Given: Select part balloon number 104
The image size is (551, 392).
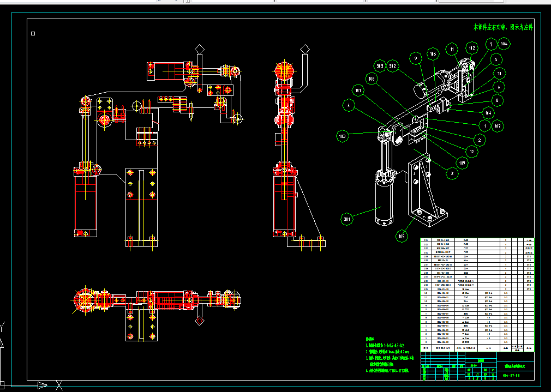Looking at the screenshot, I should pos(488,113).
